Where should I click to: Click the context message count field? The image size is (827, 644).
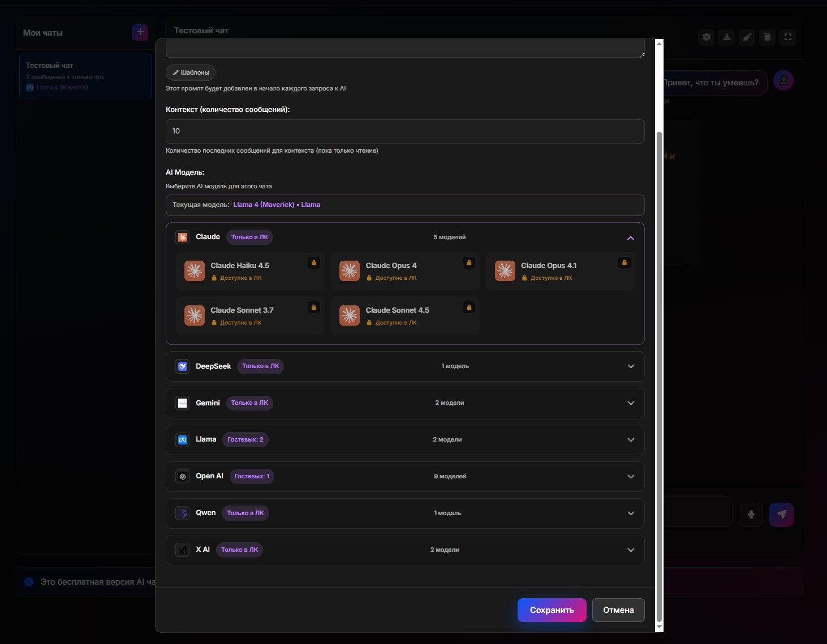pyautogui.click(x=404, y=131)
